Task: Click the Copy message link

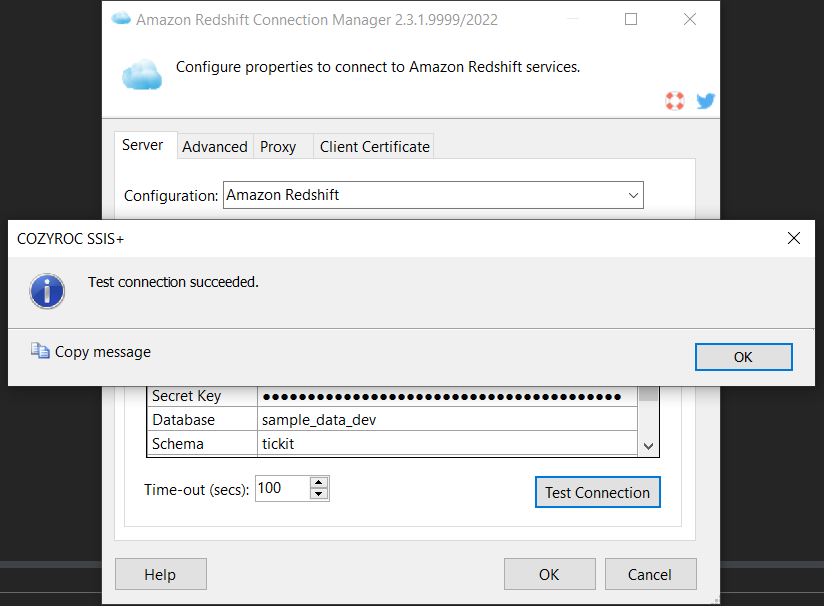Action: pyautogui.click(x=102, y=352)
